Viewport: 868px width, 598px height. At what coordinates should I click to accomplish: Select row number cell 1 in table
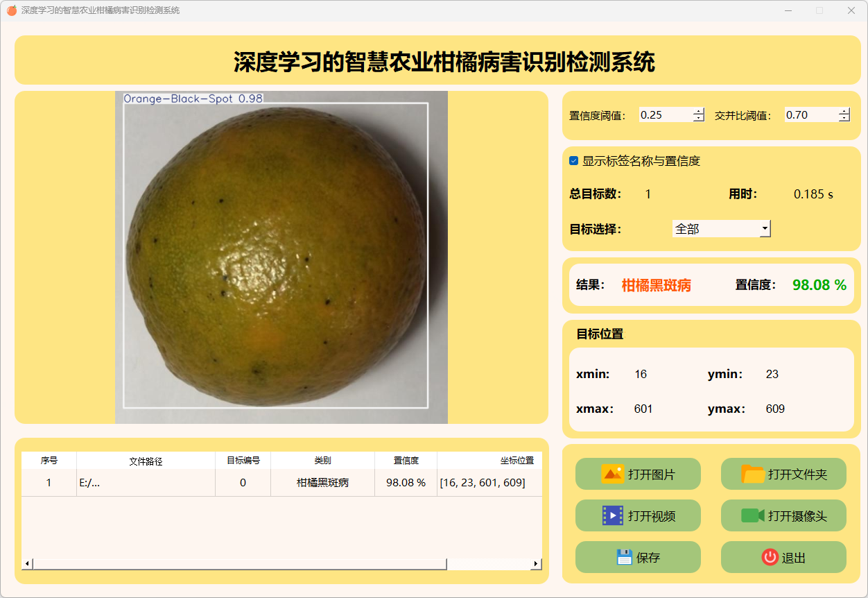(49, 483)
